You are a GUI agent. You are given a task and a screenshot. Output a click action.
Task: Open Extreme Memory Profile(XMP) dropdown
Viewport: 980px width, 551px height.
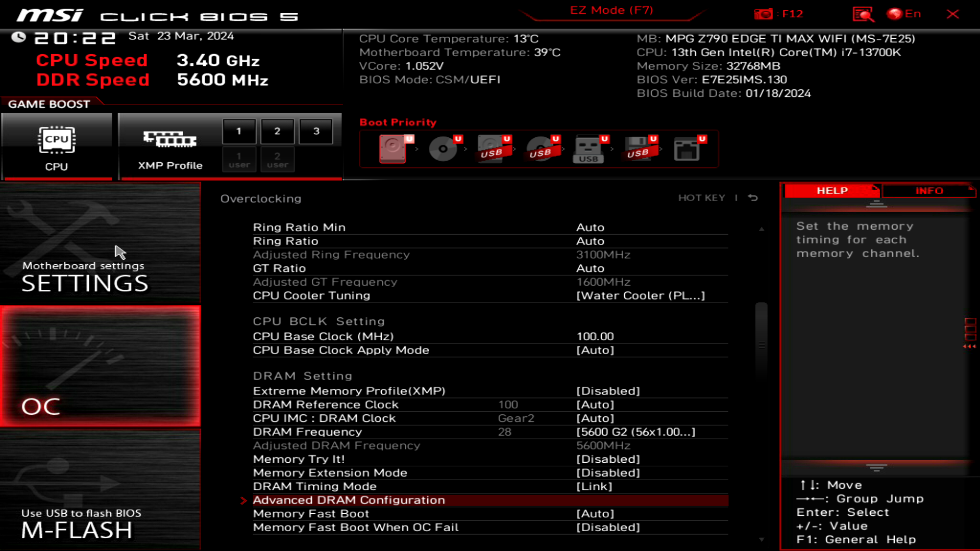point(608,391)
